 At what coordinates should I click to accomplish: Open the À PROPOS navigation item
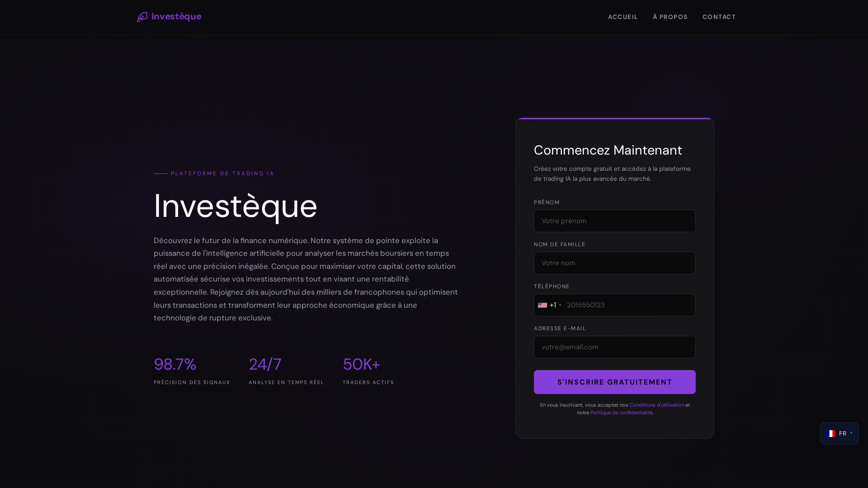tap(670, 17)
